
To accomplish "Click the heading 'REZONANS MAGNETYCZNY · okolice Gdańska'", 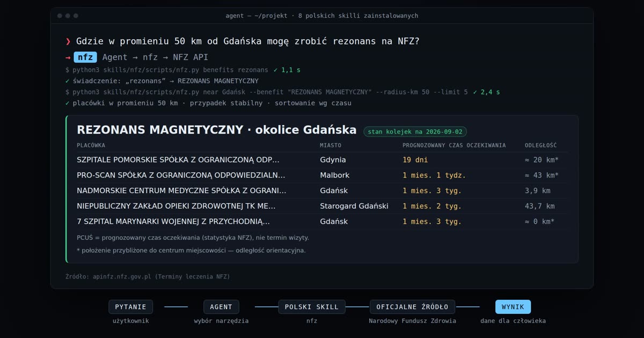I will pyautogui.click(x=216, y=130).
